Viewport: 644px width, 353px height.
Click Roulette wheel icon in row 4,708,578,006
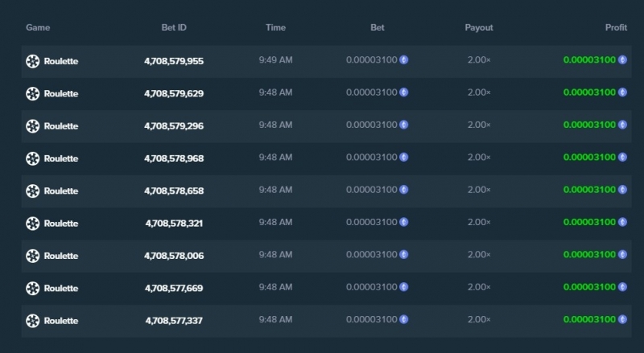coord(33,256)
